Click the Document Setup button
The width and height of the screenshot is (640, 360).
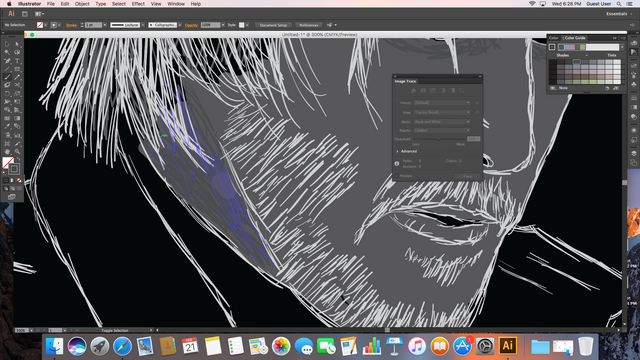pos(273,25)
